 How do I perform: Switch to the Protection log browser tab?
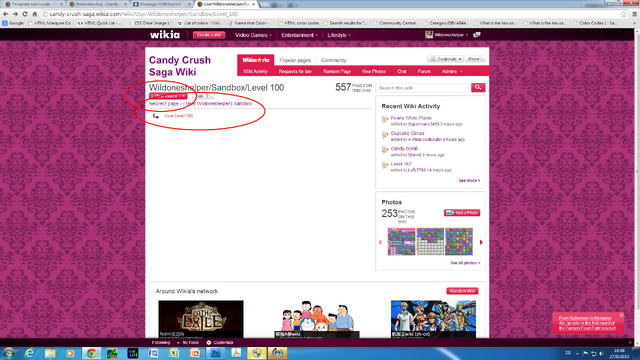(97, 4)
